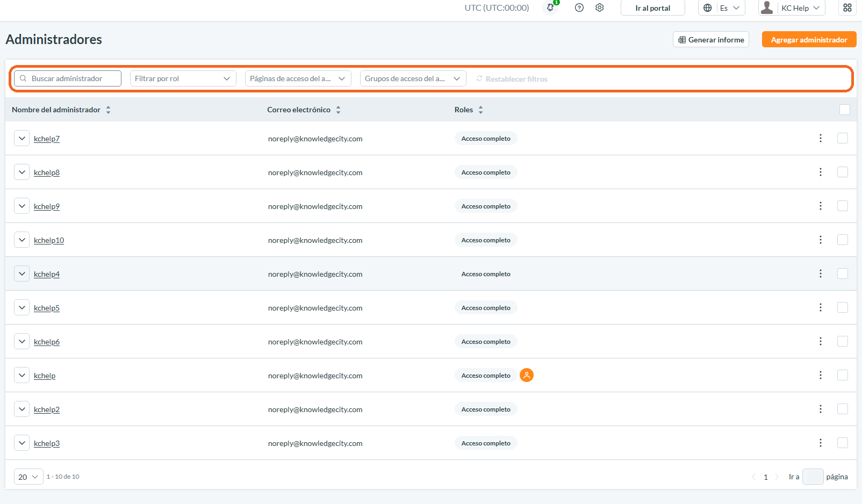Change page size from 20 dropdown

pyautogui.click(x=28, y=477)
